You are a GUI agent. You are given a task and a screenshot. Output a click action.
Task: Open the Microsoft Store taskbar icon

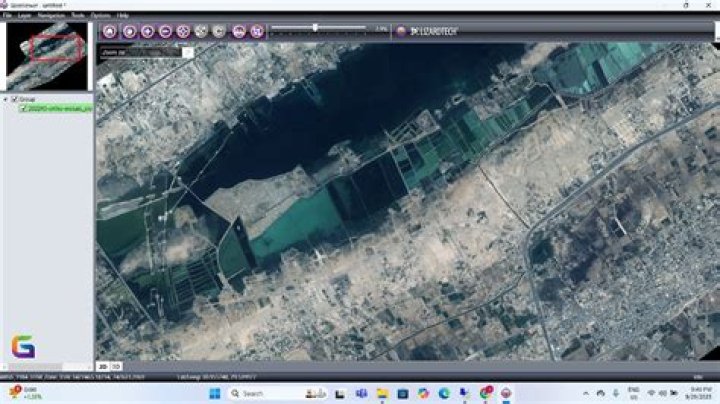tap(402, 393)
